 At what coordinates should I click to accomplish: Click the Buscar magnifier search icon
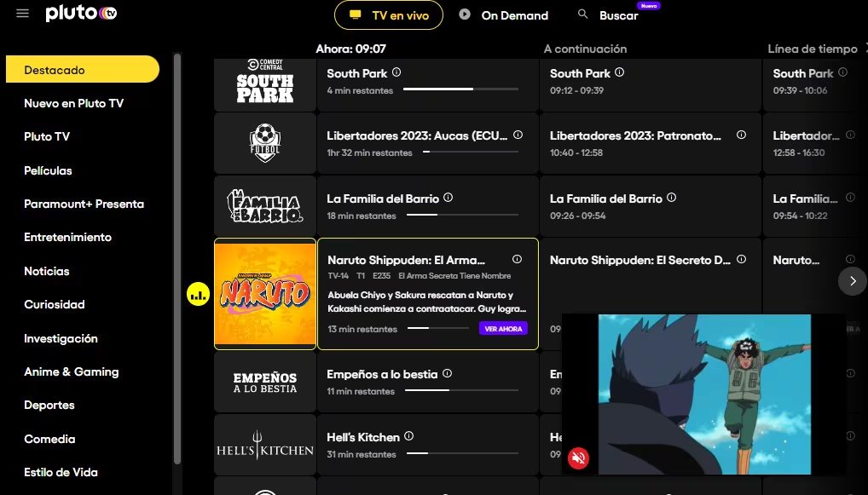(x=582, y=14)
